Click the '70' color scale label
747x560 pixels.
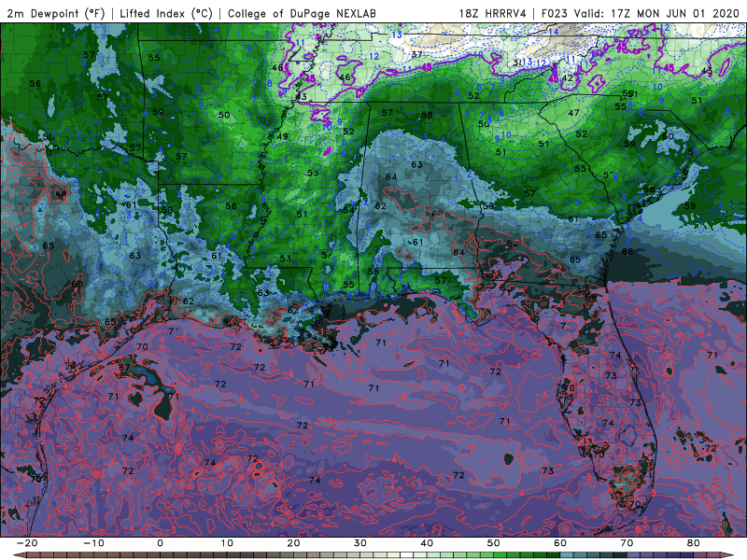tap(627, 543)
